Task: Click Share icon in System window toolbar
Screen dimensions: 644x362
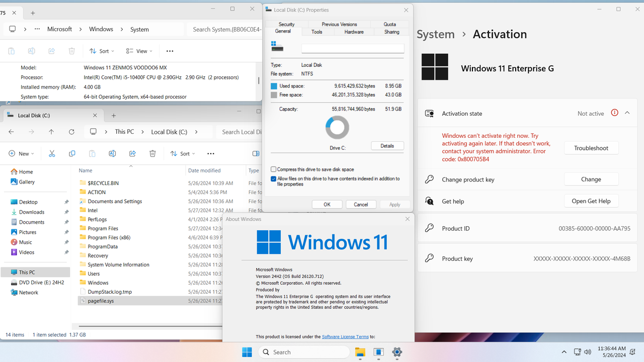Action: [51, 51]
